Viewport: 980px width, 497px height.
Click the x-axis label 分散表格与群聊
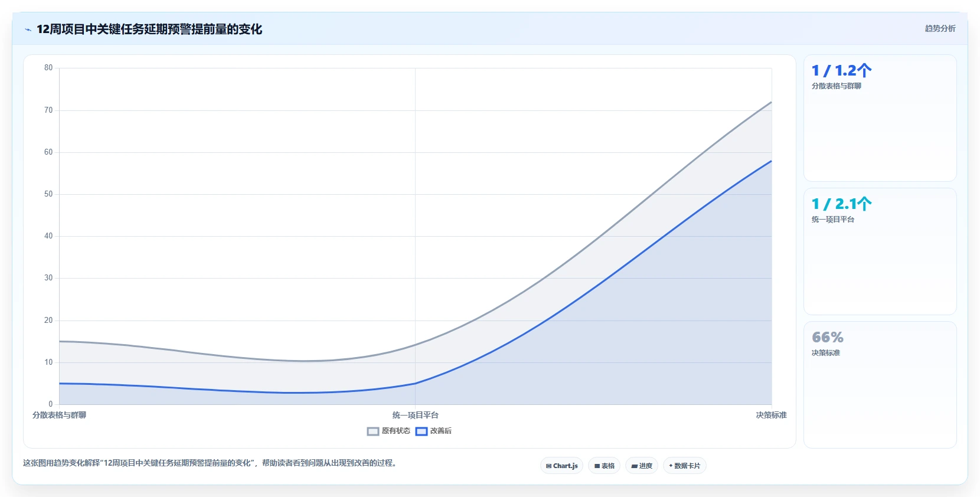click(x=59, y=415)
